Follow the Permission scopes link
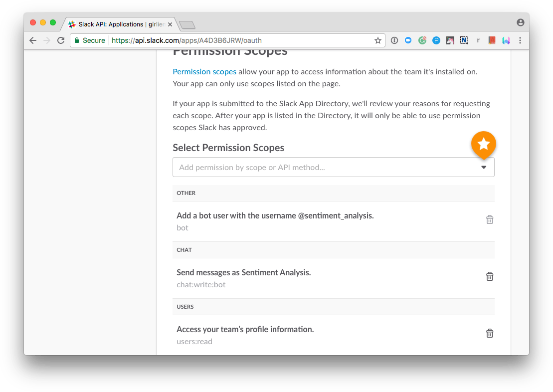553x392 pixels. (x=204, y=71)
